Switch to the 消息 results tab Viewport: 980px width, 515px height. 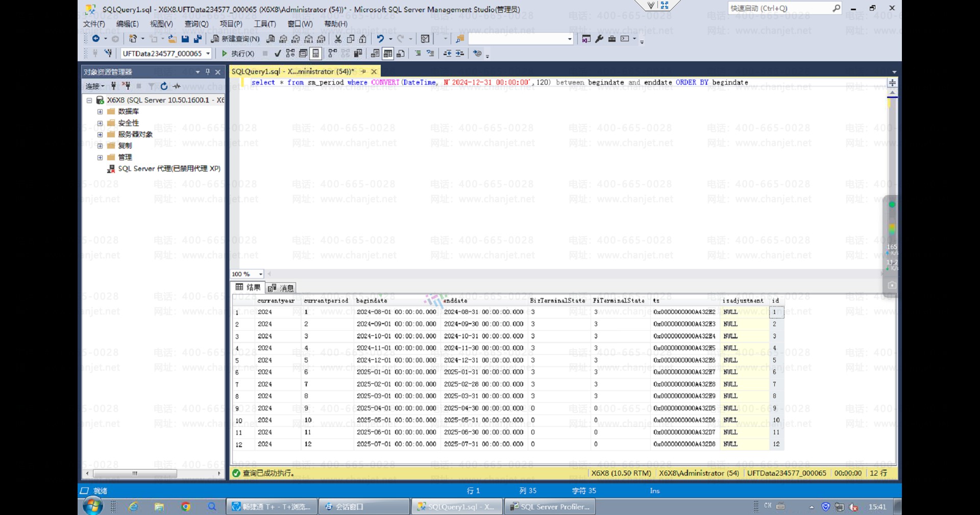pyautogui.click(x=281, y=288)
